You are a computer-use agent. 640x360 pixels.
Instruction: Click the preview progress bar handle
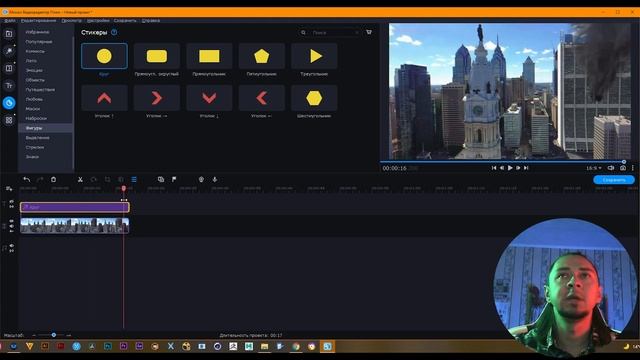pos(624,162)
